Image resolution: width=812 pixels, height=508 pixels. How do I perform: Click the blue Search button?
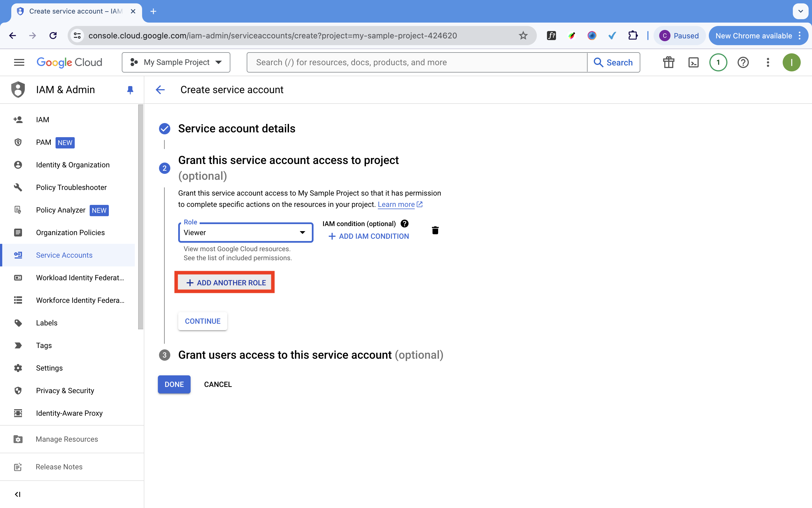click(613, 62)
